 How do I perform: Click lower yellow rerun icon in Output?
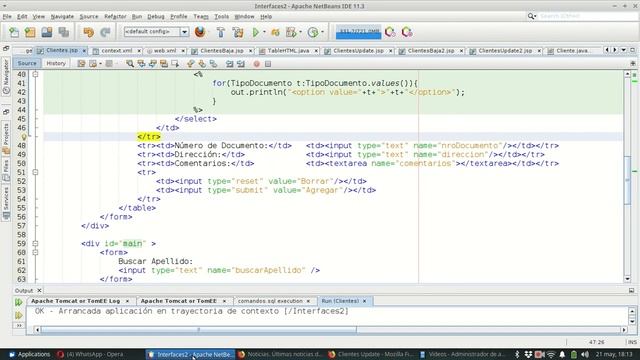[18, 315]
